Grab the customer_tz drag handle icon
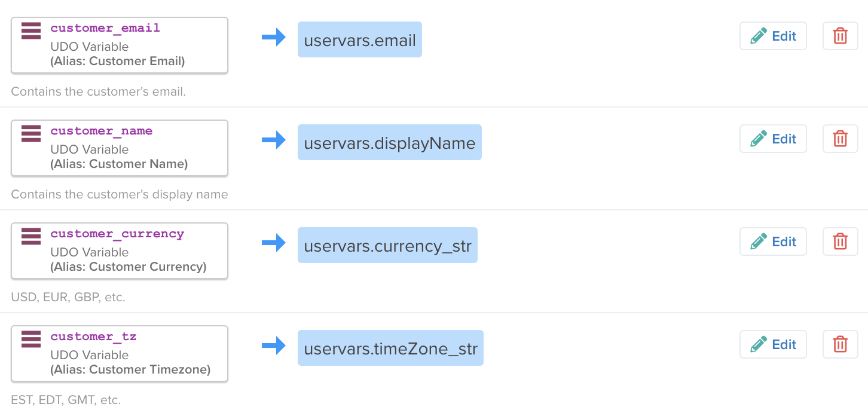The height and width of the screenshot is (416, 868). tap(31, 339)
